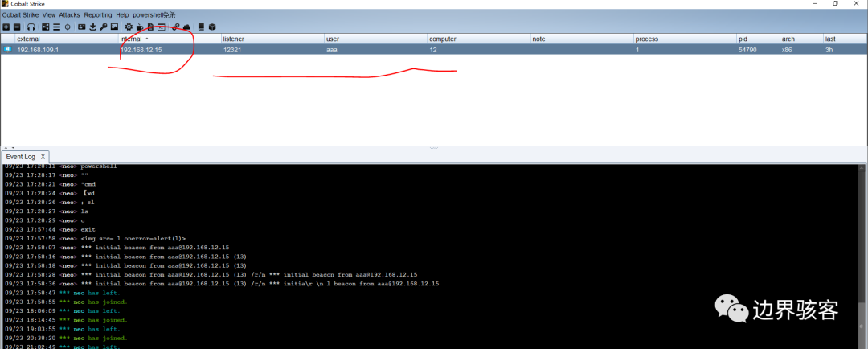Screen dimensions: 868x349
Task: Click the 20:38:20 neo has joined line
Action: point(66,338)
